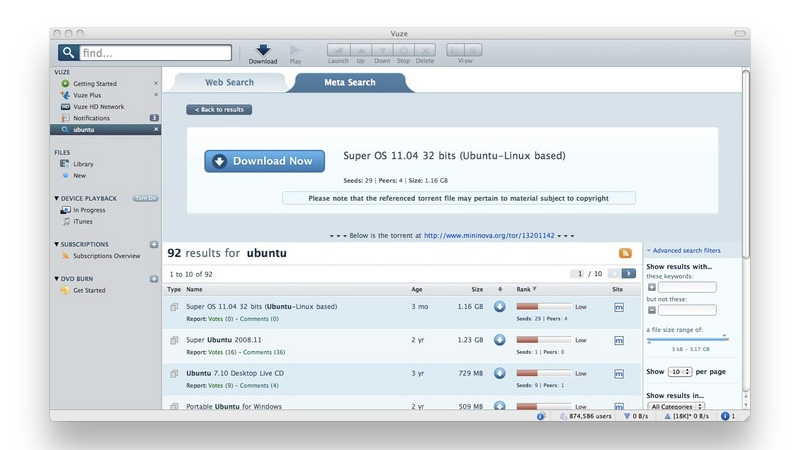This screenshot has height=450, width=800.
Task: Open the All Categories dropdown
Action: (x=676, y=407)
